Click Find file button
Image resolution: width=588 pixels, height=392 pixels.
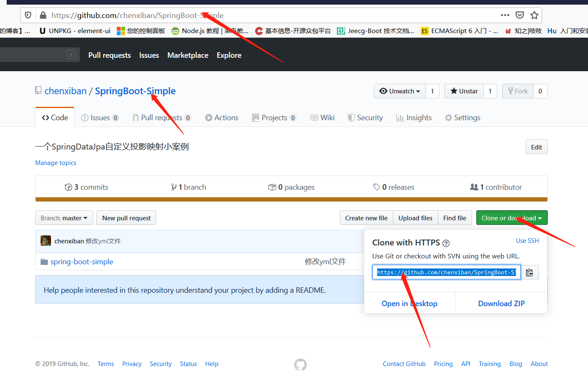tap(455, 218)
